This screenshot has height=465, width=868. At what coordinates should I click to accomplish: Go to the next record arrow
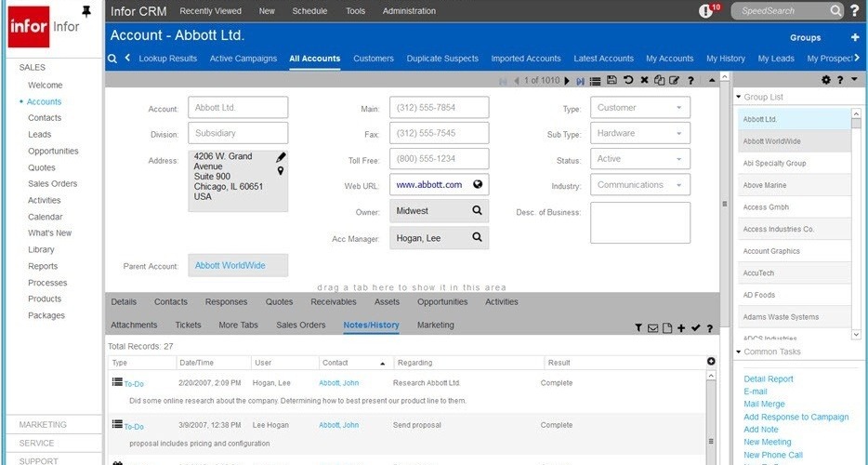[567, 81]
